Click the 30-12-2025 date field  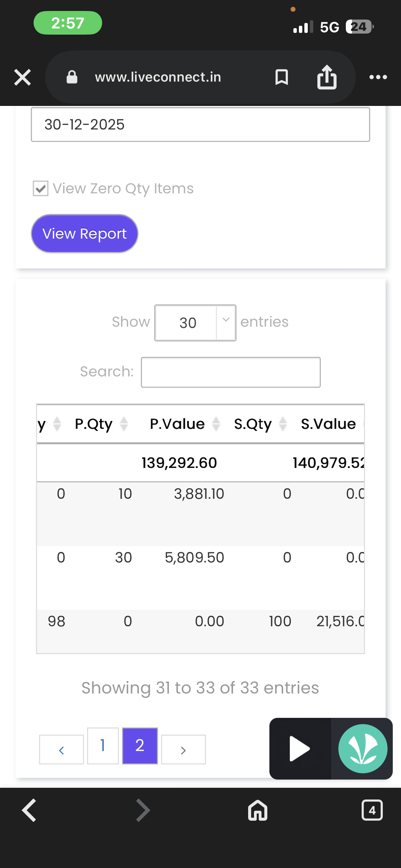200,124
